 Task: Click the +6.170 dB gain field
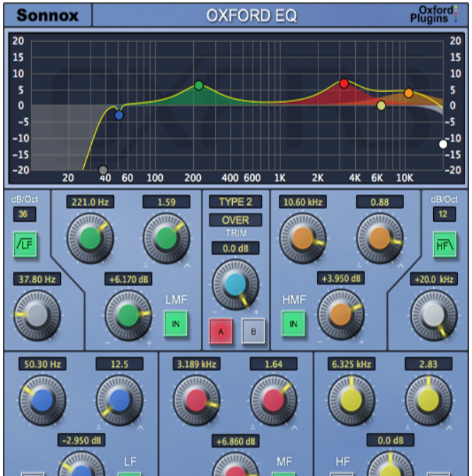[128, 279]
